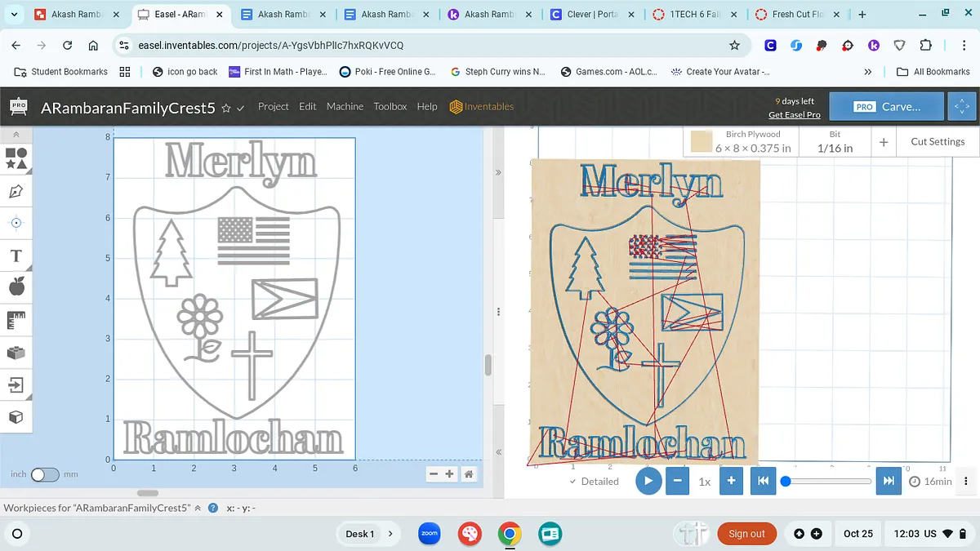980x551 pixels.
Task: Click the Import arrow icon
Action: [16, 384]
